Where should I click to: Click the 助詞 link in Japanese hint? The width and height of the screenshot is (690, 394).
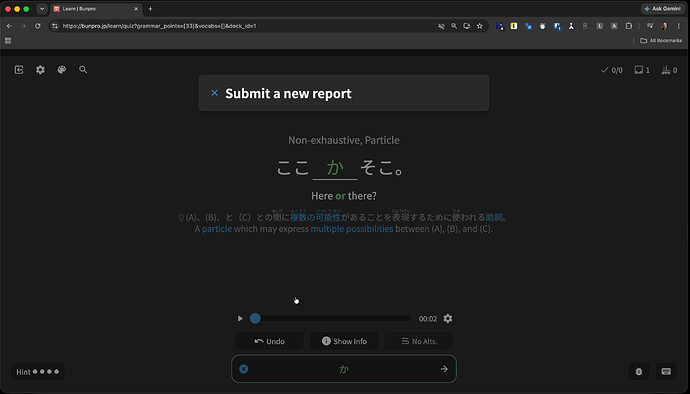point(494,217)
